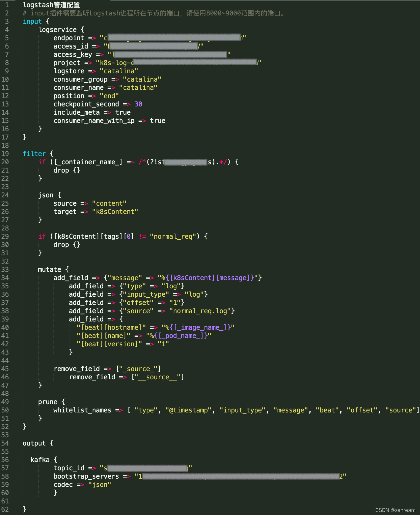Click line number 62 in the gutter
Viewport: 420px width, 515px height.
click(x=5, y=509)
